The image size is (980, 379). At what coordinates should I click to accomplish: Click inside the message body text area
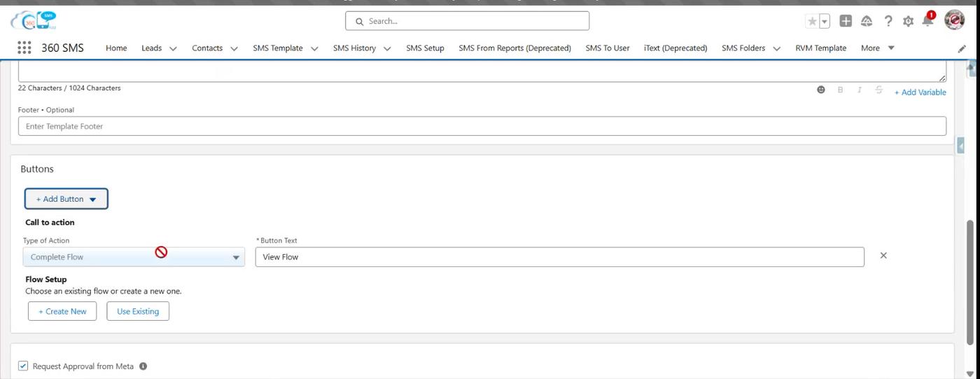click(x=482, y=71)
